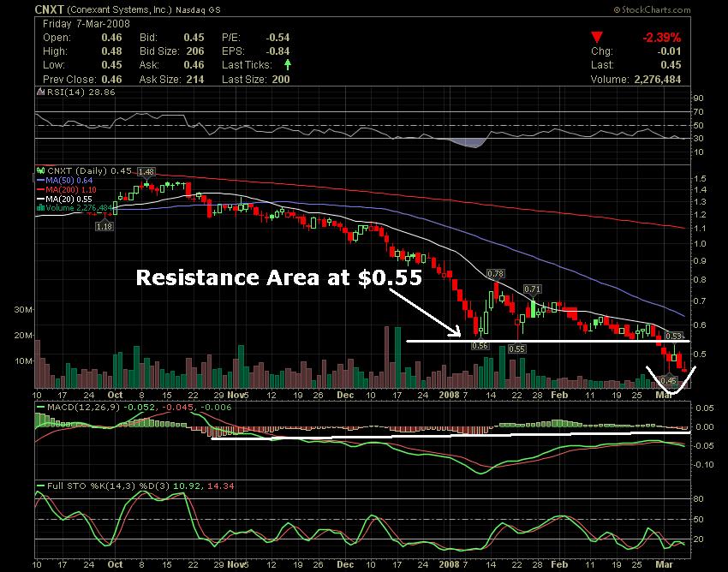Click the 20M volume axis label

pyautogui.click(x=23, y=335)
